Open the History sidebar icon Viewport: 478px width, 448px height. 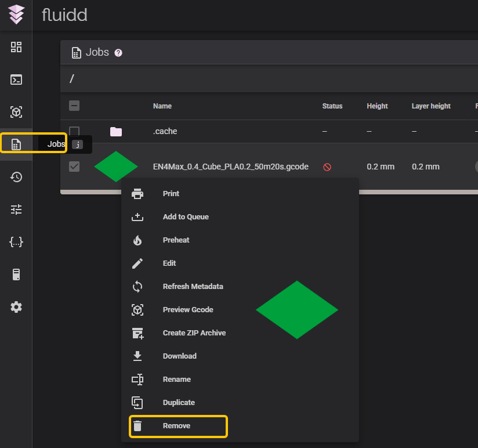[x=16, y=177]
